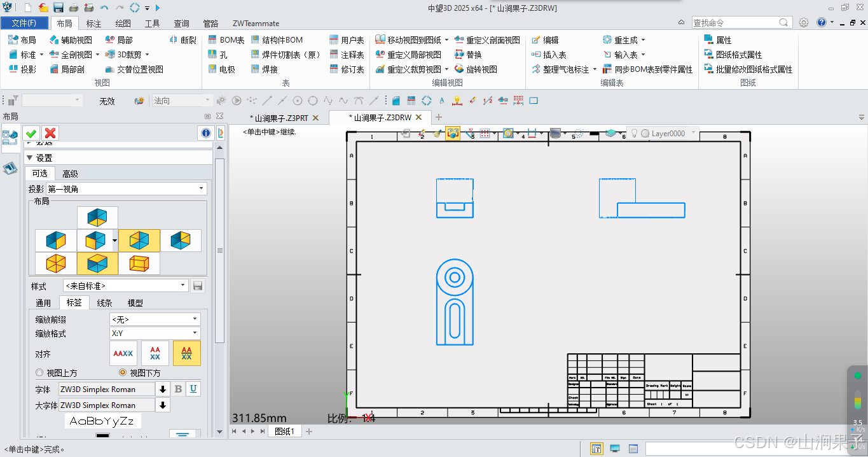
Task: Open the 缩放格式 X:Y dropdown
Action: 155,333
